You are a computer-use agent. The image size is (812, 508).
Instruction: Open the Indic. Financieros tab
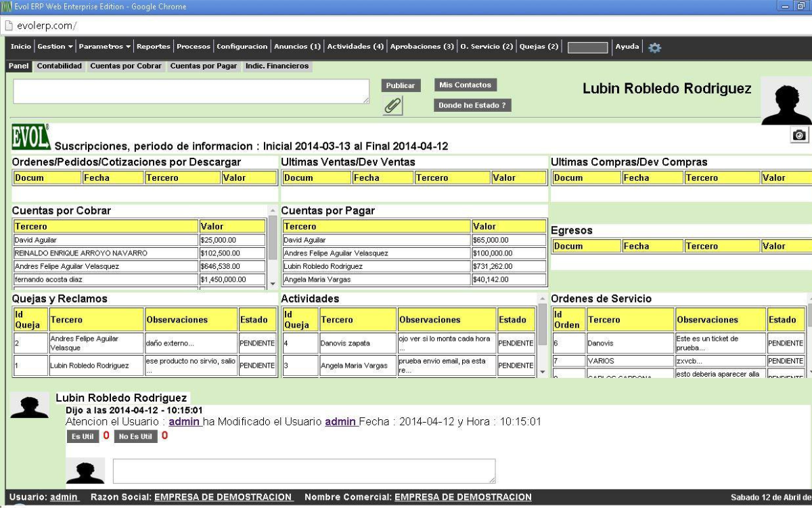pos(277,66)
